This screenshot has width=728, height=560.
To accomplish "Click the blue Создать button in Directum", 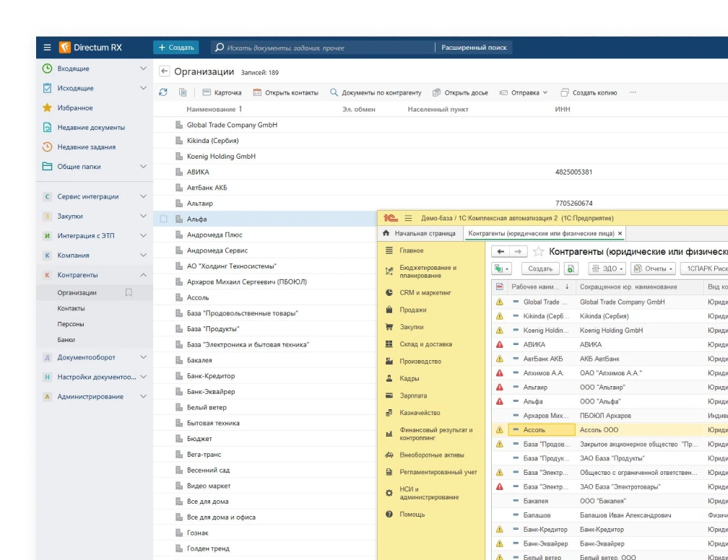I will 175,48.
